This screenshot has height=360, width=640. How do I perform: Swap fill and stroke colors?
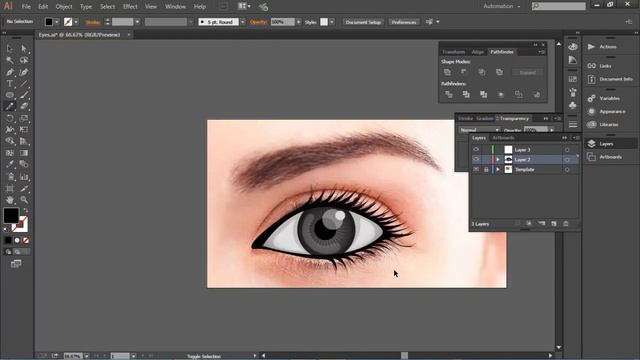(x=25, y=211)
